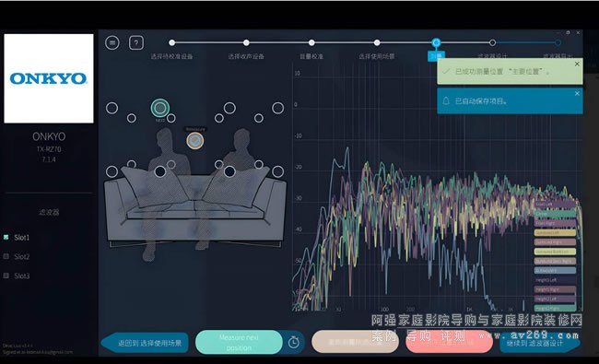Close the blue auto-saved project notification
The height and width of the screenshot is (364, 599).
[577, 94]
